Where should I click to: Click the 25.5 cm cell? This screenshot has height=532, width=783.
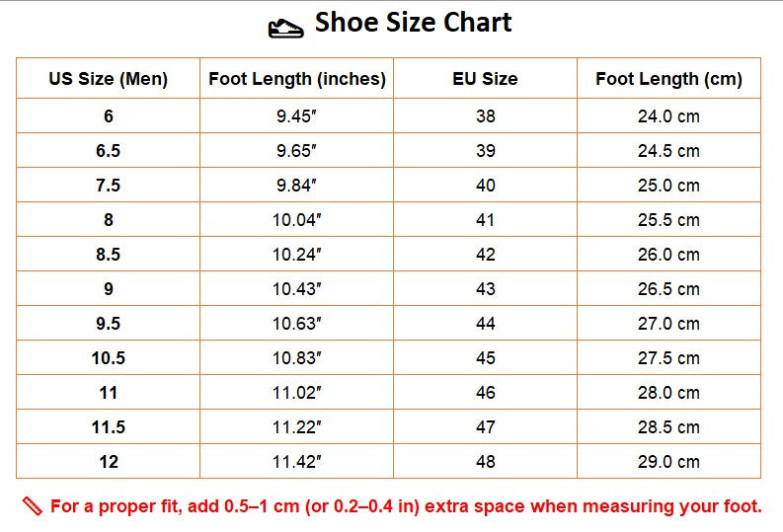pos(669,219)
